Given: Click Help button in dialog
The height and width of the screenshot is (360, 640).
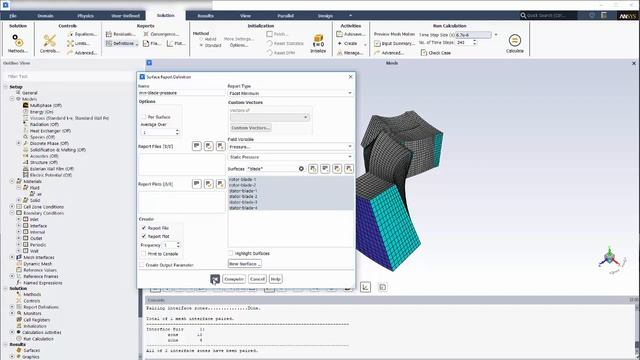Looking at the screenshot, I should click(x=276, y=279).
